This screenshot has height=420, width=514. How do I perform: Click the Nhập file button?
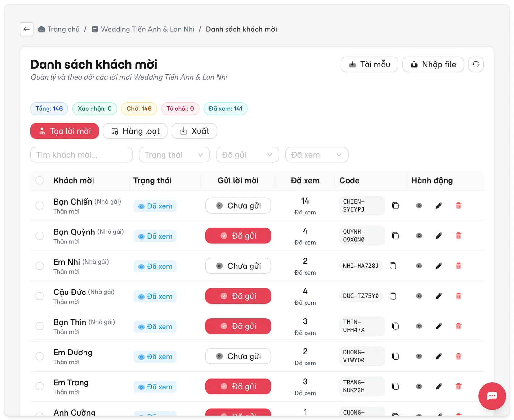pyautogui.click(x=433, y=64)
